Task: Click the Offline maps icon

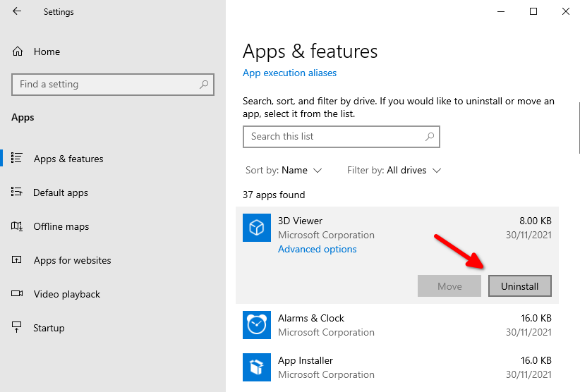Action: pos(17,226)
